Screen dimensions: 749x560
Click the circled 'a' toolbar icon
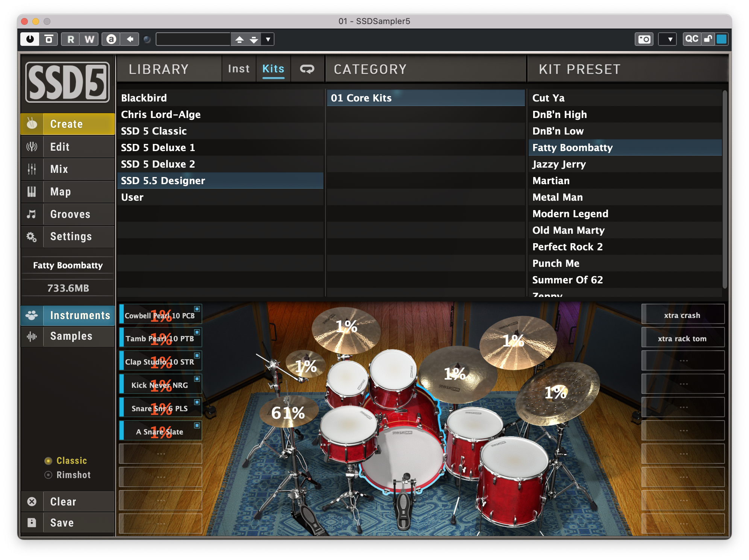tap(111, 39)
